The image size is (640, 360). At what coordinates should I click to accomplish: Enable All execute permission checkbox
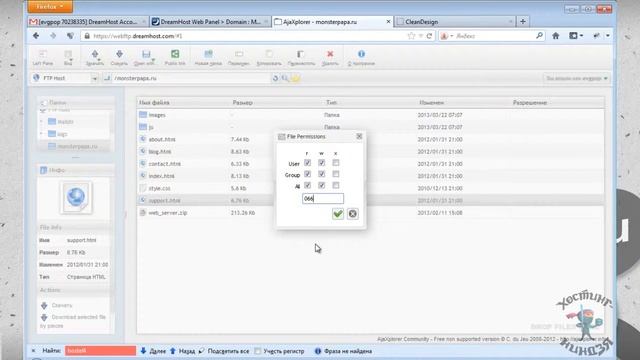point(336,186)
